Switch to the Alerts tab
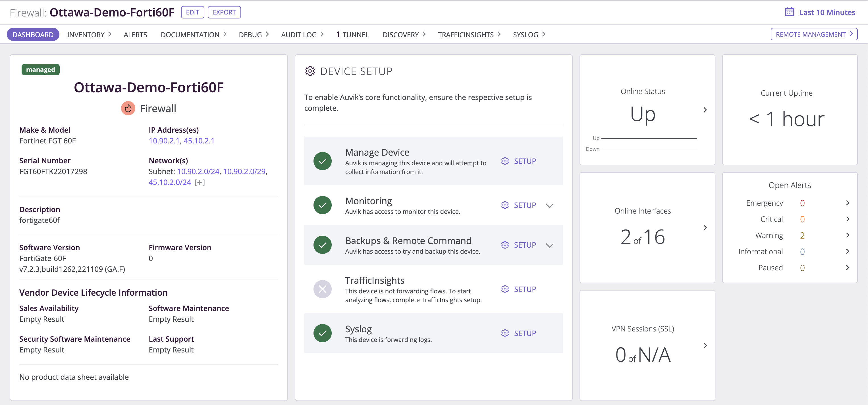 pos(135,35)
